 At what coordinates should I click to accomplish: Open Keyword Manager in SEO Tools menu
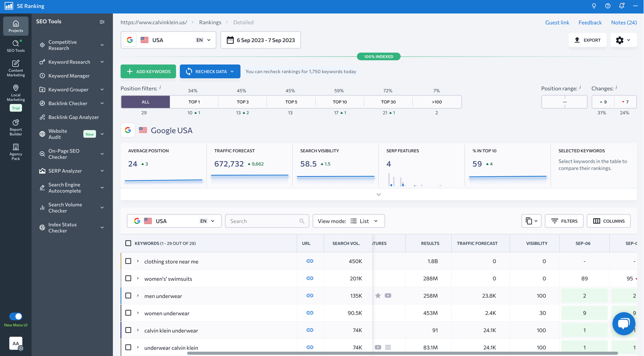(x=69, y=76)
